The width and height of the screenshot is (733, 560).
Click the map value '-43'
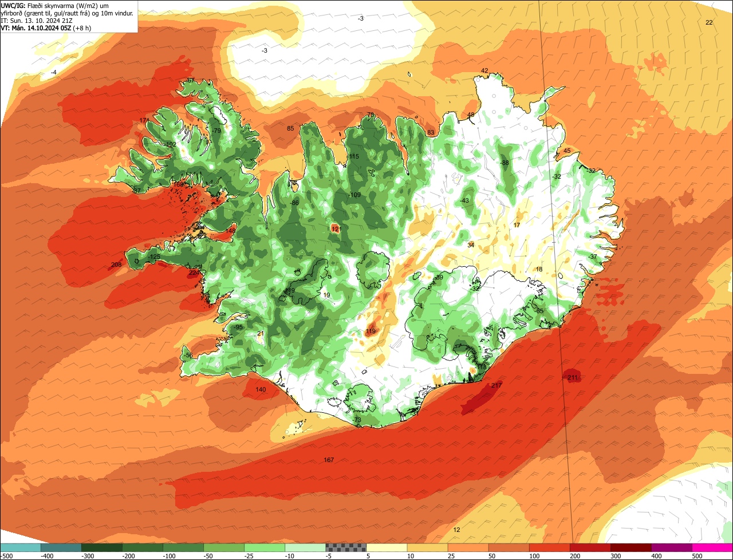click(464, 200)
